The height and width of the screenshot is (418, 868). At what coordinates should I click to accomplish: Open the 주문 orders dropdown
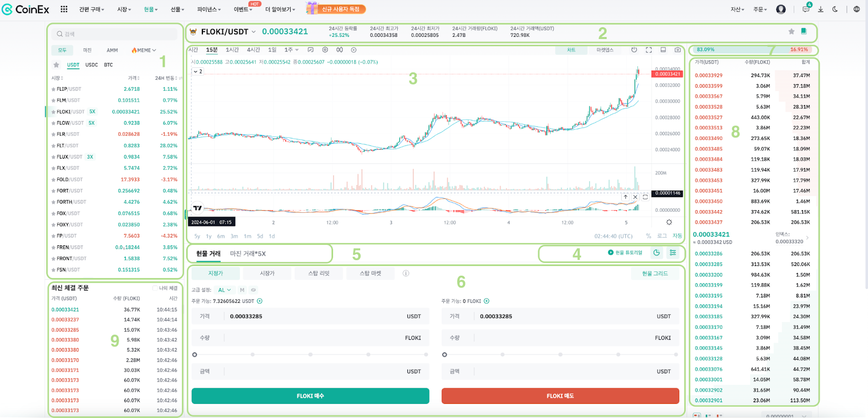tap(760, 9)
